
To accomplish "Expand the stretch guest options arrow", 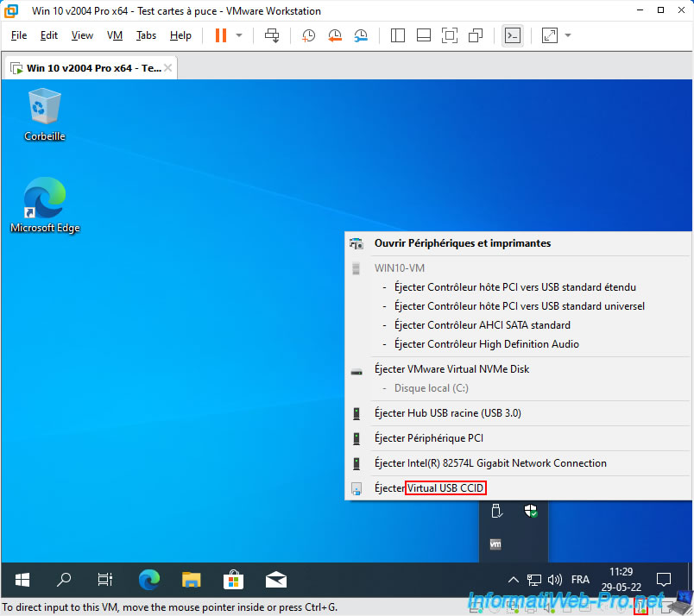I will [x=568, y=35].
